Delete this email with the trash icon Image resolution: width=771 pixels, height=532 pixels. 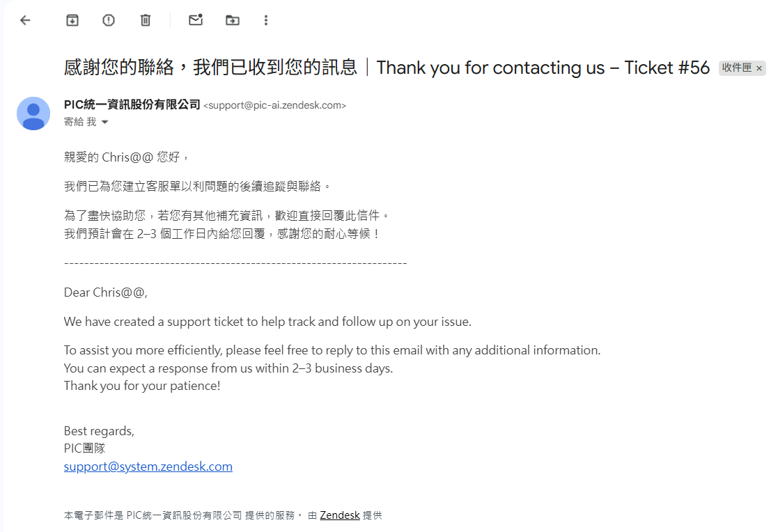(146, 20)
